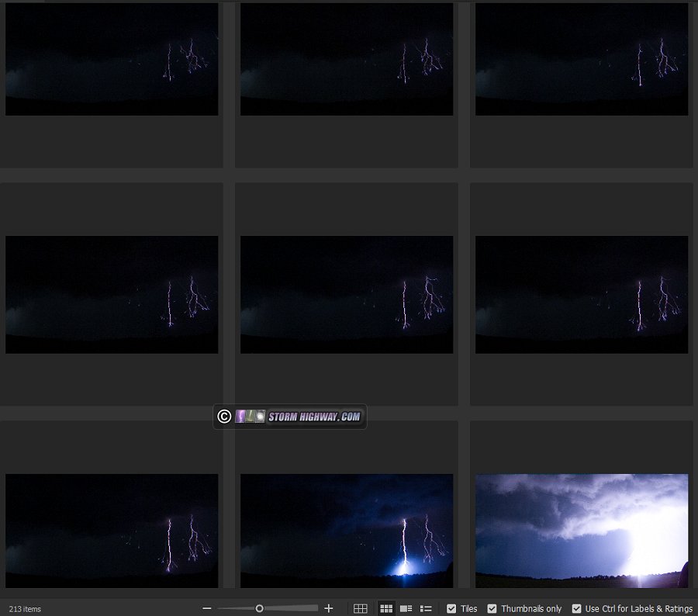The image size is (698, 616).
Task: Select the first thumbnail in the top row
Action: coord(112,59)
